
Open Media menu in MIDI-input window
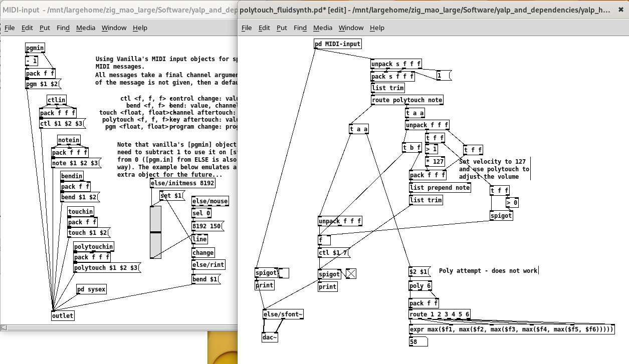[x=86, y=28]
